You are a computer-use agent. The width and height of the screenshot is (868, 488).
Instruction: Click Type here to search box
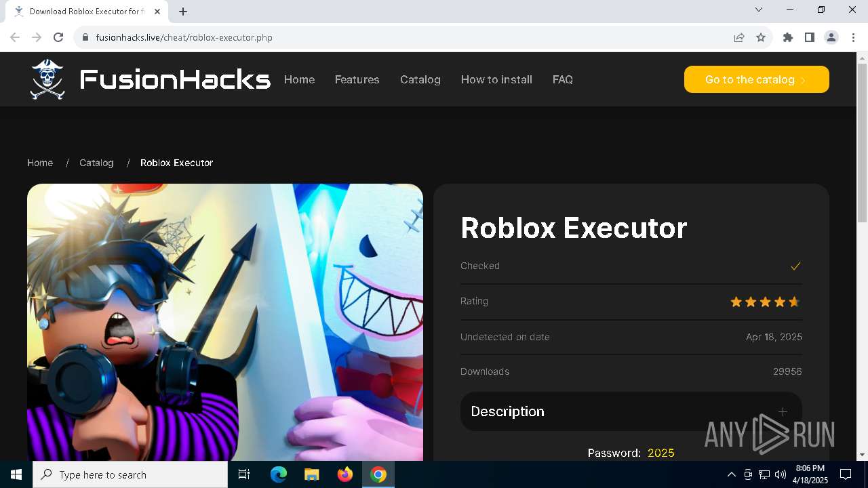pos(130,474)
